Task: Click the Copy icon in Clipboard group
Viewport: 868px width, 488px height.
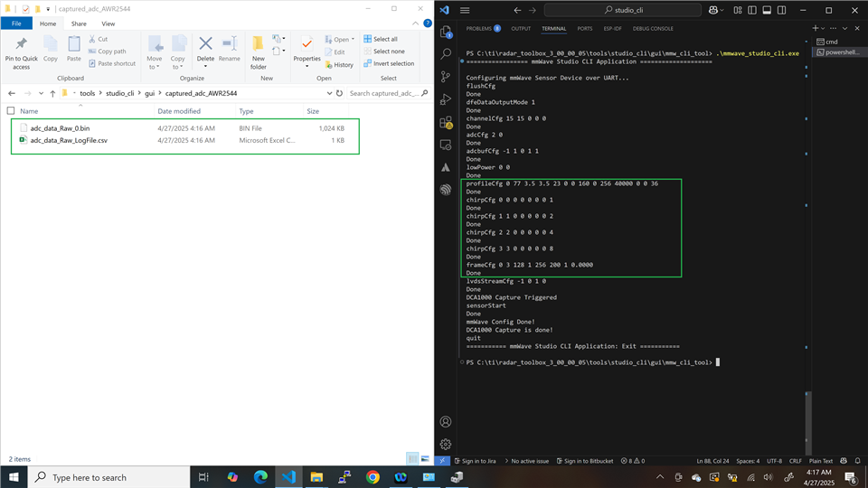Action: (x=51, y=43)
